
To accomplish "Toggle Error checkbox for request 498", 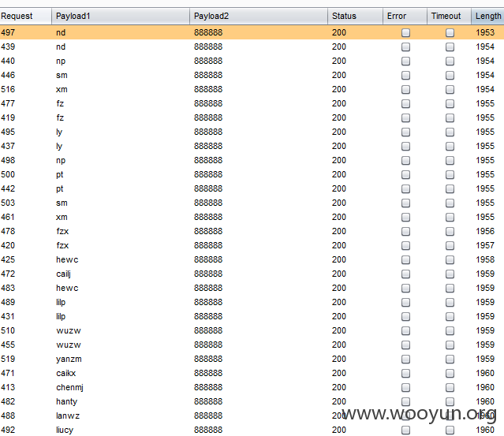I will pos(405,160).
